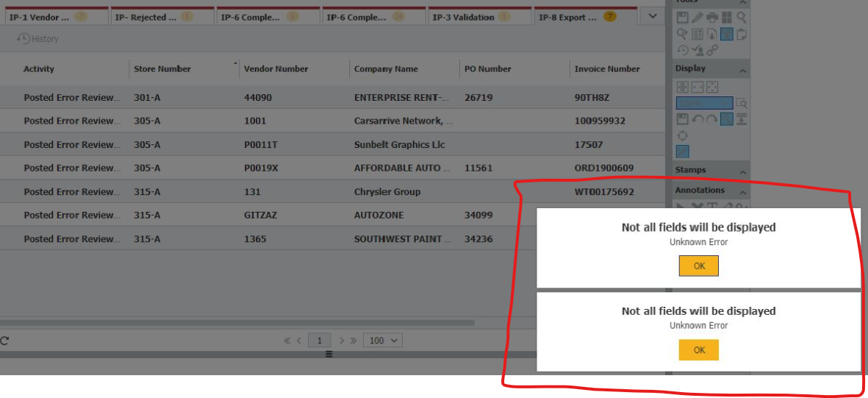
Task: Click the link chain icon in Tools
Action: point(711,50)
